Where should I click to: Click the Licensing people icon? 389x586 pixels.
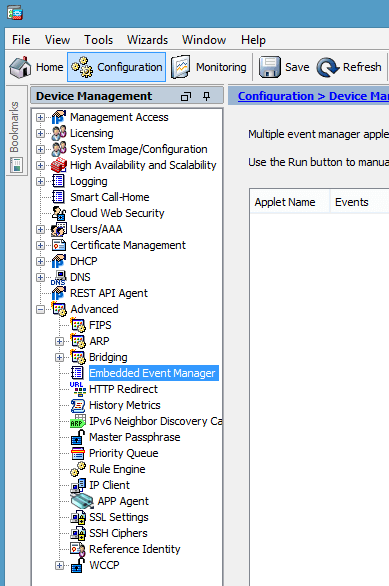(59, 133)
